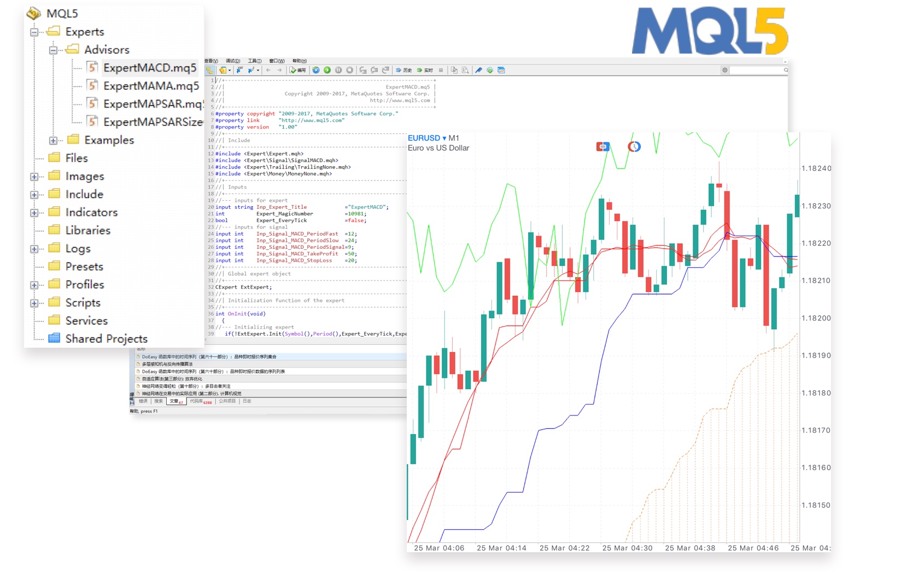Open the dropdown arrow beside function list icon
Viewport: 924px width, 573px height.
click(x=258, y=70)
